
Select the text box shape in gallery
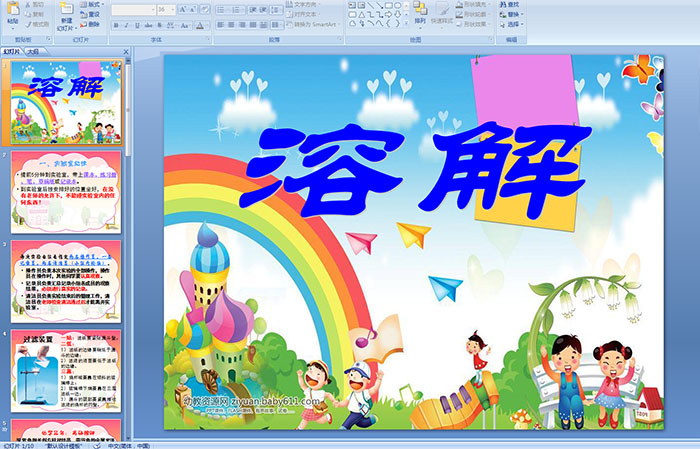pyautogui.click(x=352, y=5)
